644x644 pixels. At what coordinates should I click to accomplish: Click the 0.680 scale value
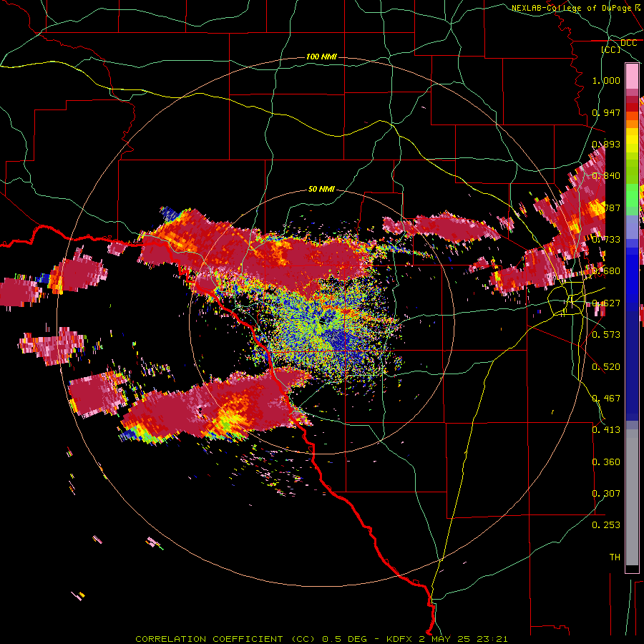606,271
